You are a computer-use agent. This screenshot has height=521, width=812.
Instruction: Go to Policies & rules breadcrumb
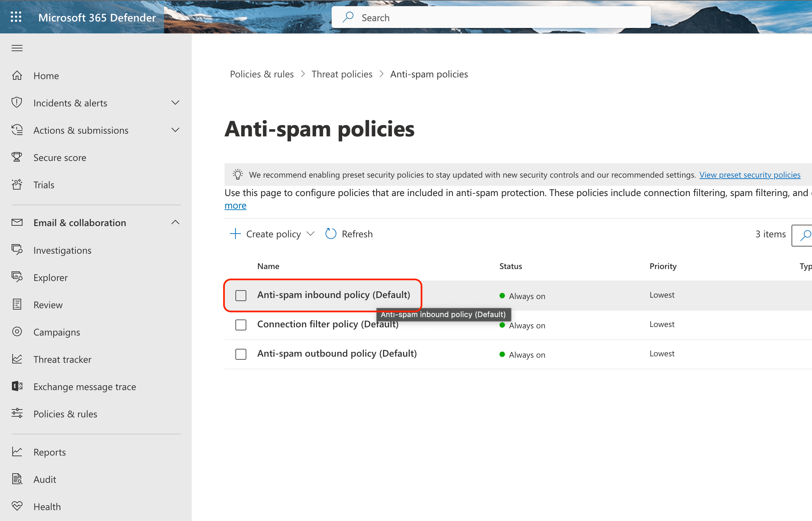[x=262, y=74]
